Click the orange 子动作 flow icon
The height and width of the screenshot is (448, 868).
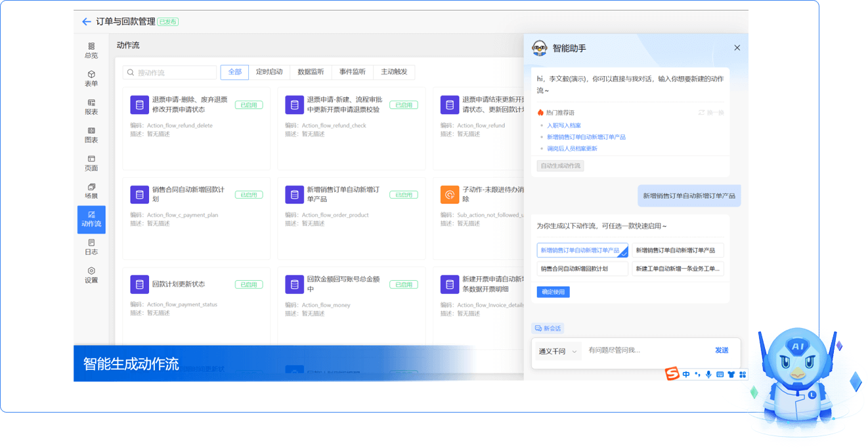(x=449, y=194)
